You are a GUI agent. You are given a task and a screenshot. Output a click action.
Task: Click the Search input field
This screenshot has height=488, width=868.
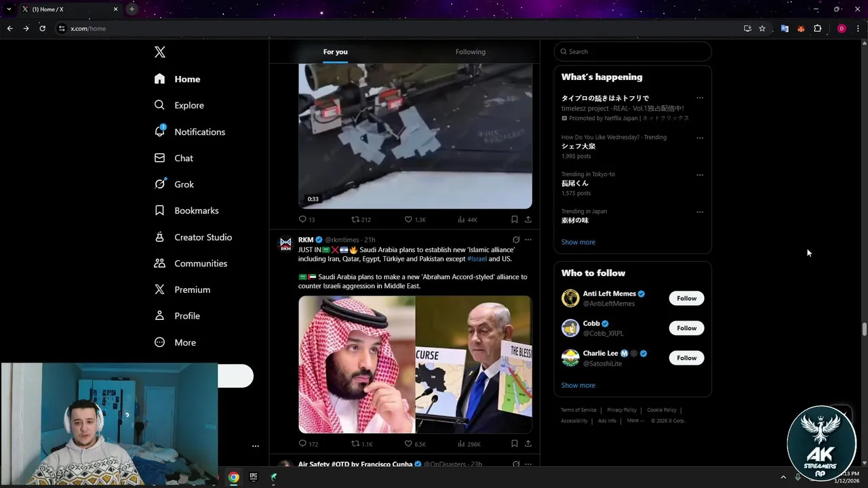(633, 52)
